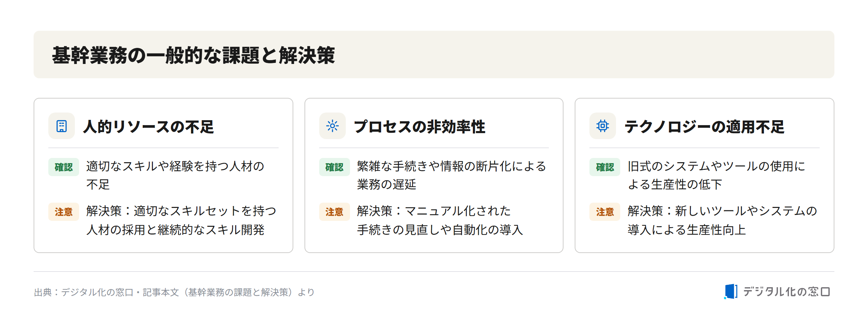Viewport: 868px width, 332px height.
Task: Click the solution text about スキルセットを持つ人材の採用
Action: [x=181, y=220]
